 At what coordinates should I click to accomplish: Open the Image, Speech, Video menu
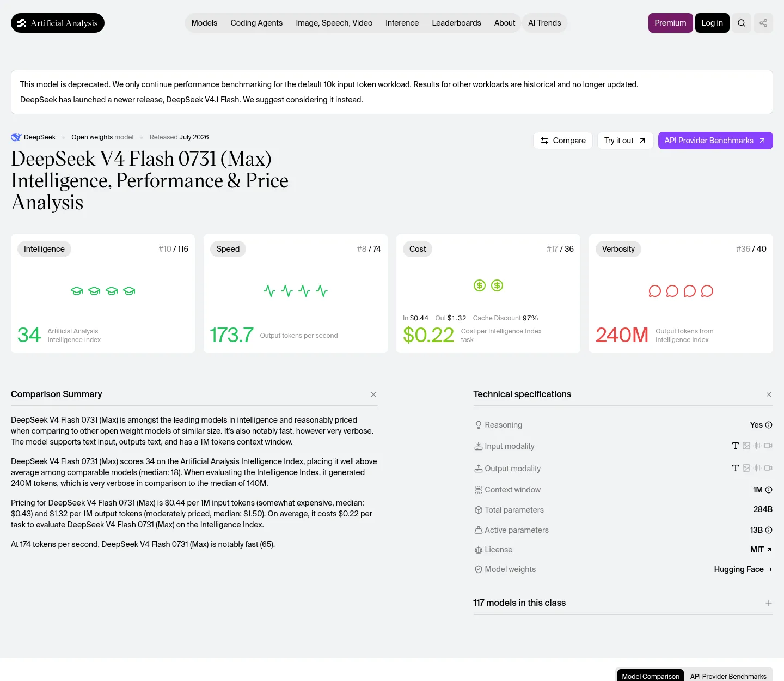tap(334, 23)
